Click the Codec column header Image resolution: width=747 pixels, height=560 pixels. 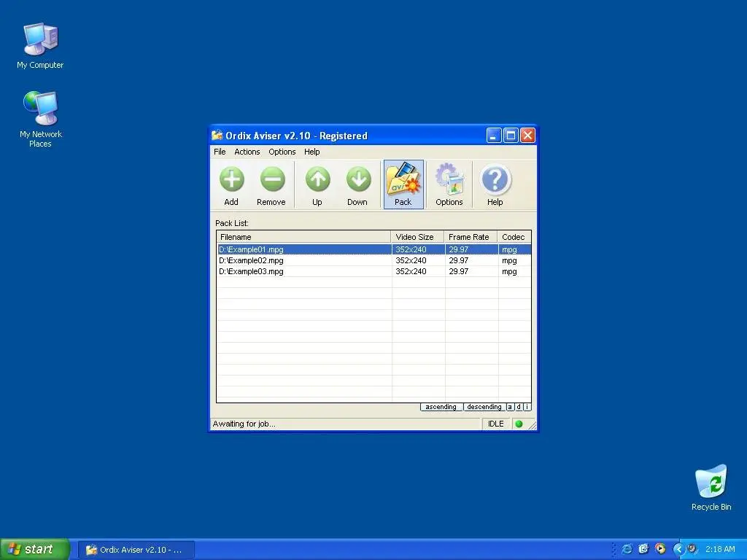[514, 237]
